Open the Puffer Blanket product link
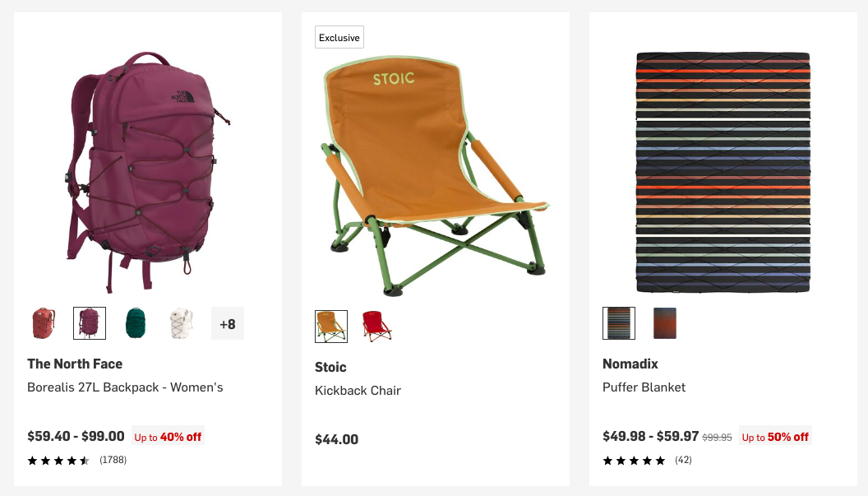Image resolution: width=868 pixels, height=496 pixels. click(644, 387)
